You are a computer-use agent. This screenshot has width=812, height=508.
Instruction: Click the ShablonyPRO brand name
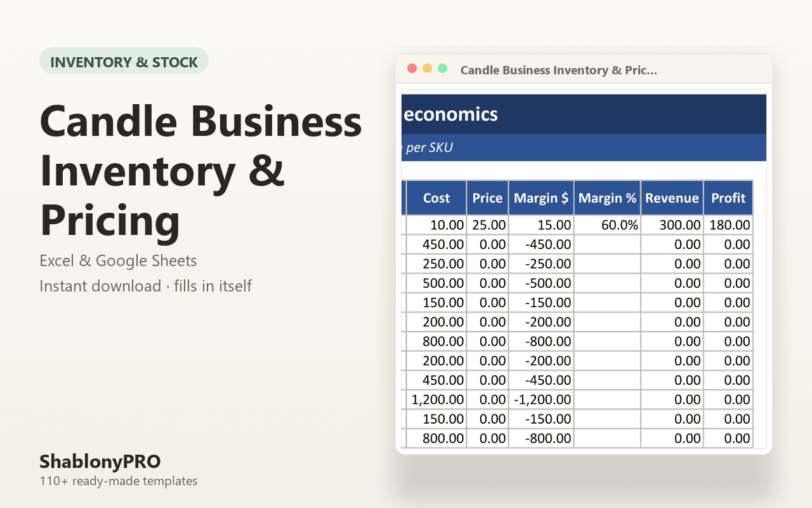tap(100, 461)
